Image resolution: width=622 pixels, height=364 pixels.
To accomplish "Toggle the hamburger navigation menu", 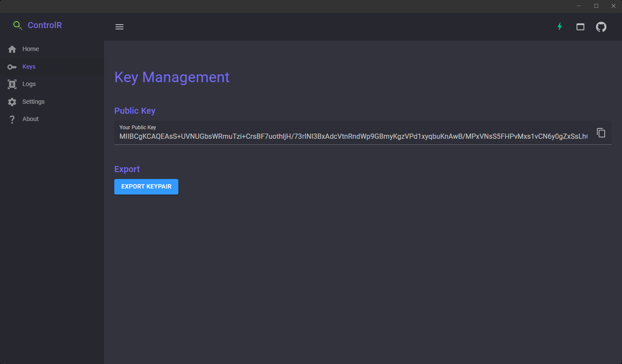I will tap(119, 27).
